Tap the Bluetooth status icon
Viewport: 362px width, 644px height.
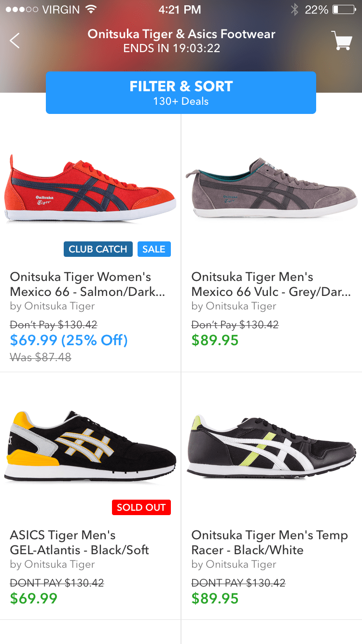click(x=294, y=10)
